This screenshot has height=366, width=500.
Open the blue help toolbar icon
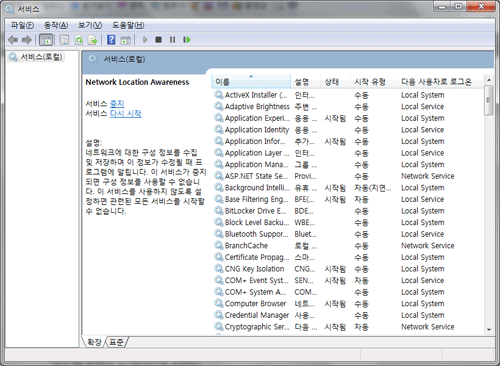pos(111,40)
